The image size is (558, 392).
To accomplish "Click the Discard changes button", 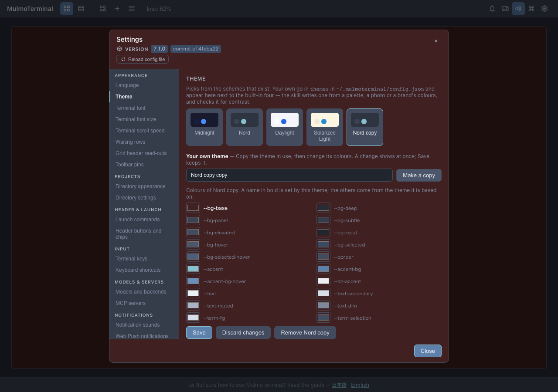I will (x=243, y=333).
